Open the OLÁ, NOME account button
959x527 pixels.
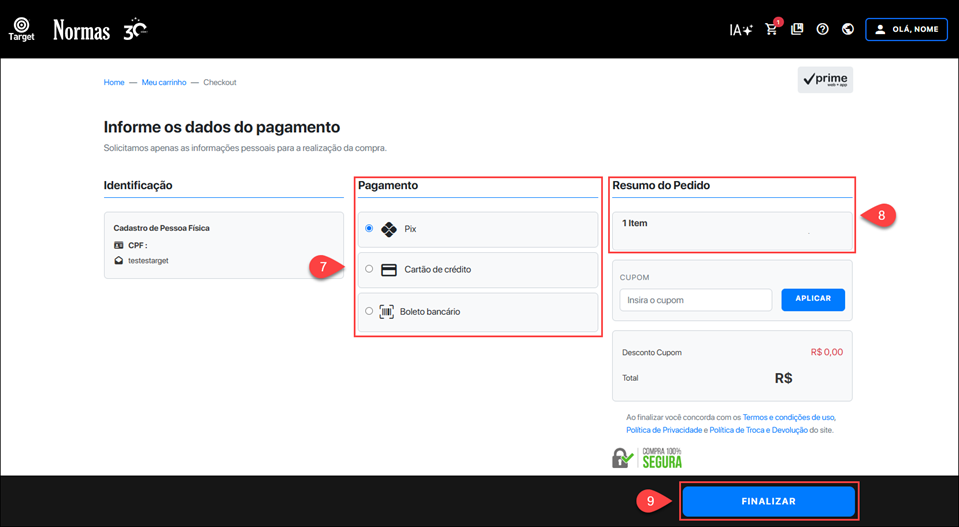click(906, 29)
